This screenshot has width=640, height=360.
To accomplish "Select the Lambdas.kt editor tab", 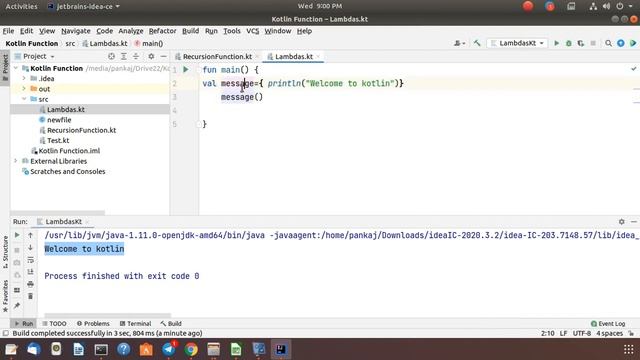I will coord(294,57).
